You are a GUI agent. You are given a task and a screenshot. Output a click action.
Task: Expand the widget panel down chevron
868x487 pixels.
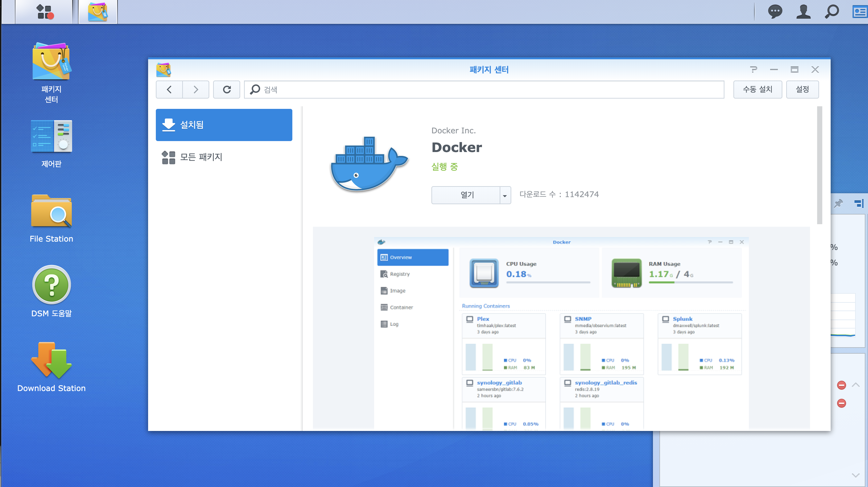[855, 475]
